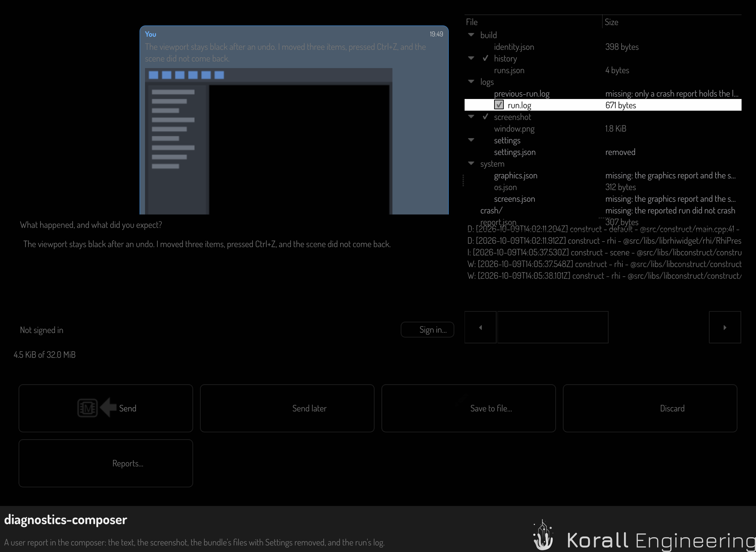Select screens.json row

tap(603, 199)
